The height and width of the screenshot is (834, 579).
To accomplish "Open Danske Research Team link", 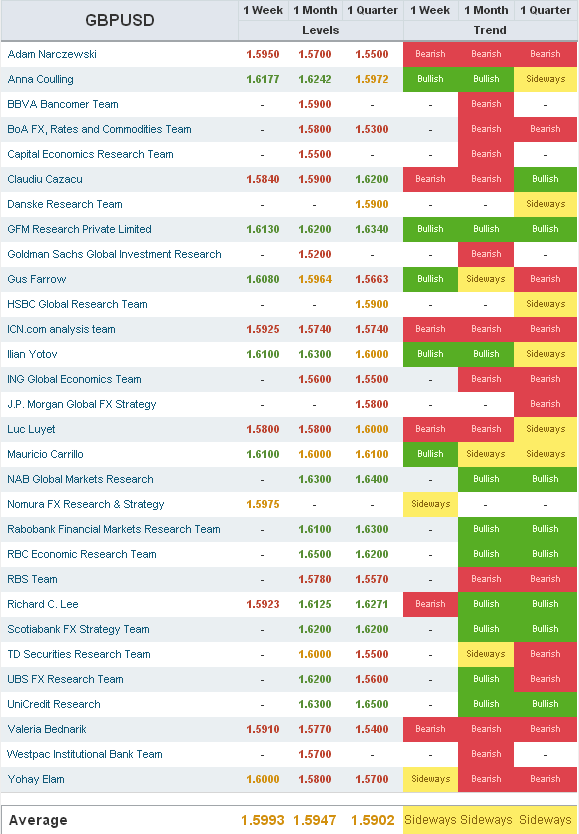I will coord(65,204).
